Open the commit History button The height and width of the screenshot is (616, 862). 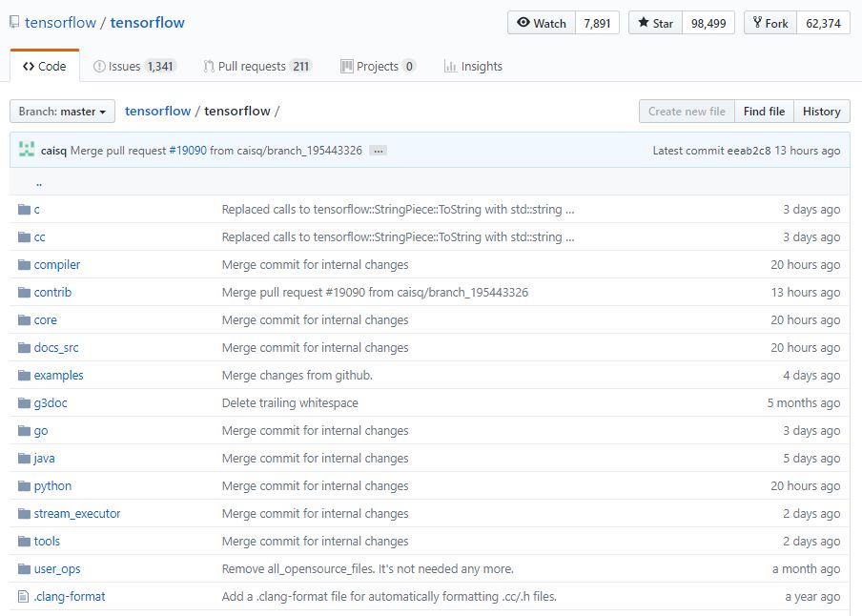click(821, 112)
